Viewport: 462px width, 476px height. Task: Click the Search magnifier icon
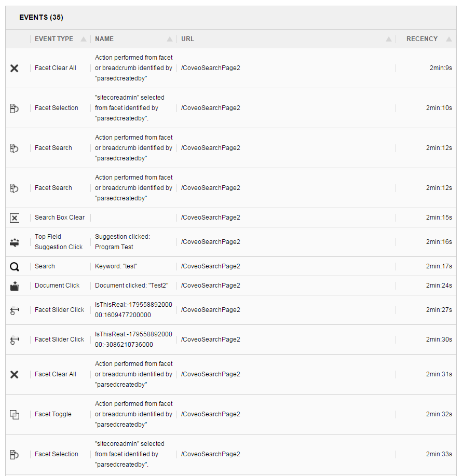[x=14, y=266]
